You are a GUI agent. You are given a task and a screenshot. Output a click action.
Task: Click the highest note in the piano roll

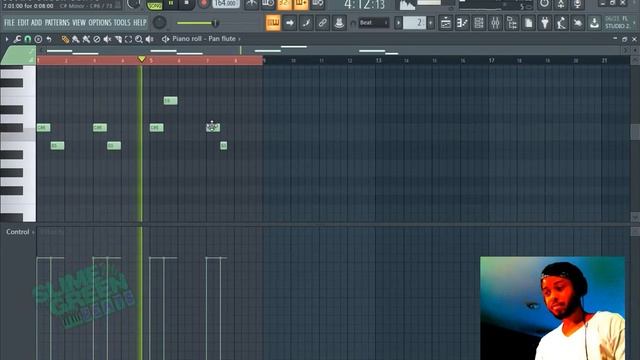coord(171,101)
